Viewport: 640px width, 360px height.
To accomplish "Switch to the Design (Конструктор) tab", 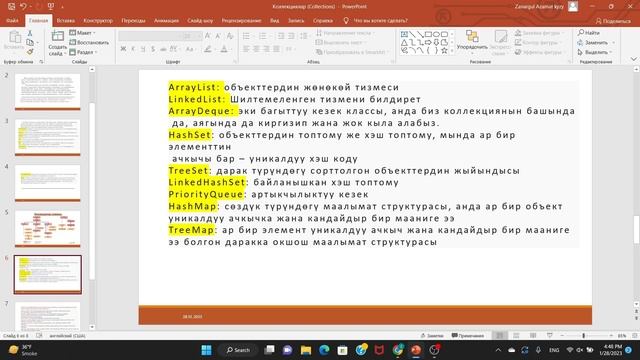I will 98,20.
